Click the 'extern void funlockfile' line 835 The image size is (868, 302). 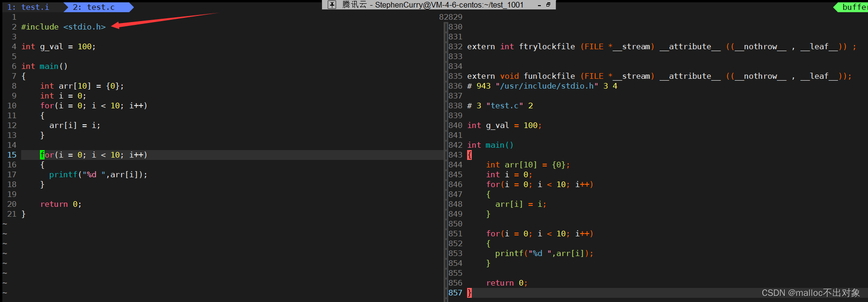click(x=660, y=76)
